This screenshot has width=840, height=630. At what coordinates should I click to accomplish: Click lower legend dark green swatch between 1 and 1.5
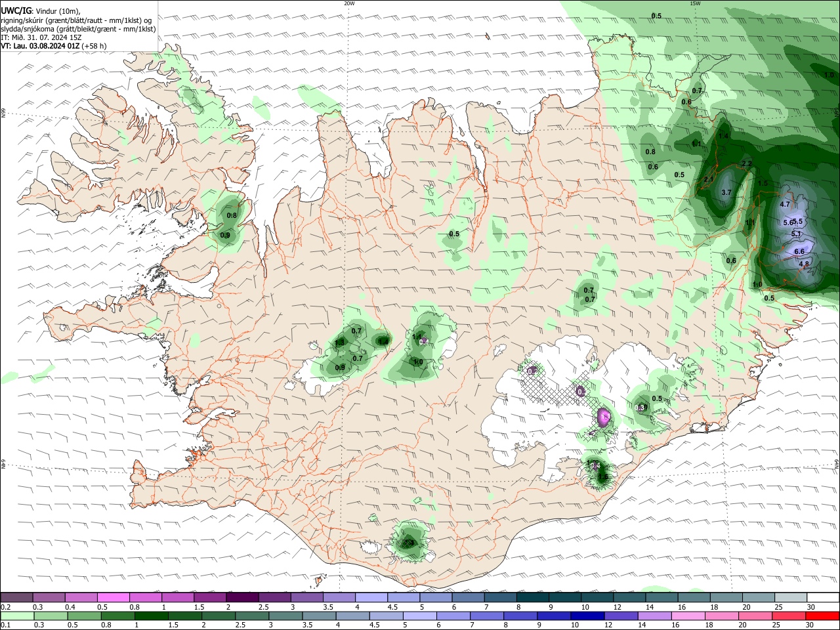point(151,616)
